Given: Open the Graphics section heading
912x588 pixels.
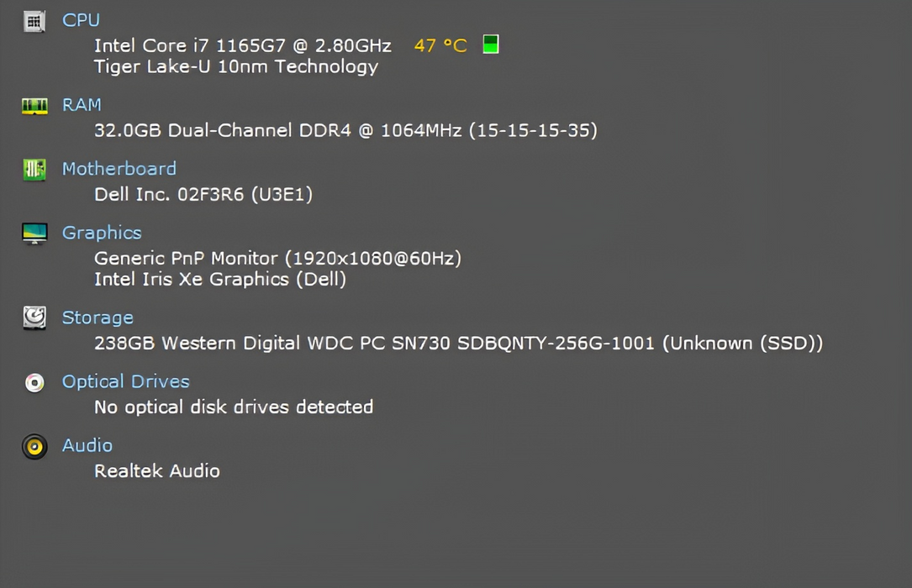Looking at the screenshot, I should 102,233.
